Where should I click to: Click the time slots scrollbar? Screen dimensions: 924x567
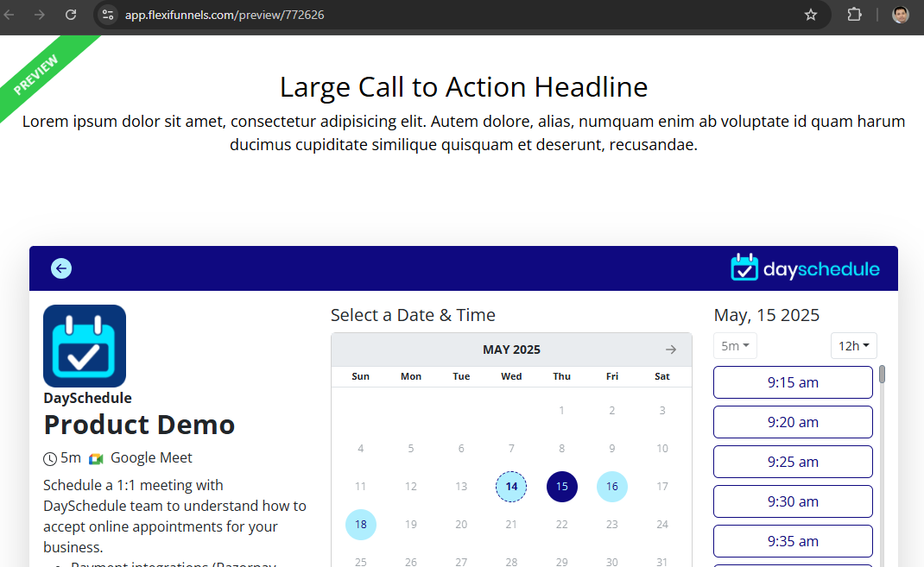pyautogui.click(x=882, y=375)
